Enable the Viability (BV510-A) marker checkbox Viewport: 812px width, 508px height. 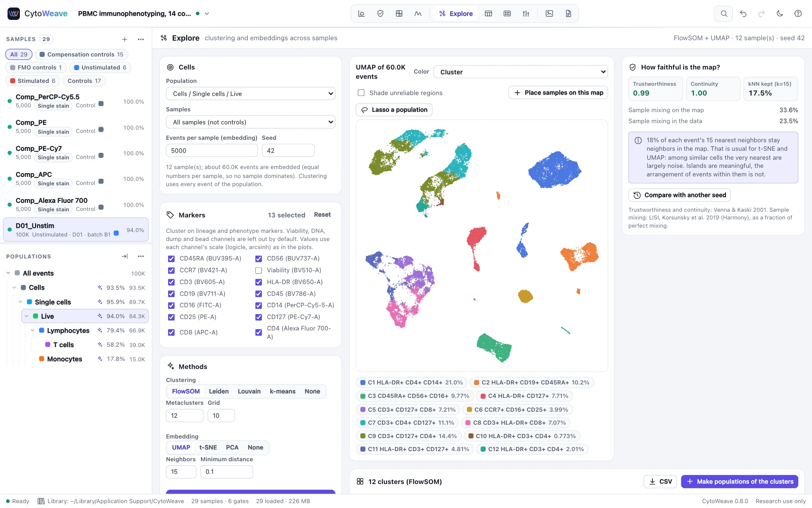click(x=259, y=271)
